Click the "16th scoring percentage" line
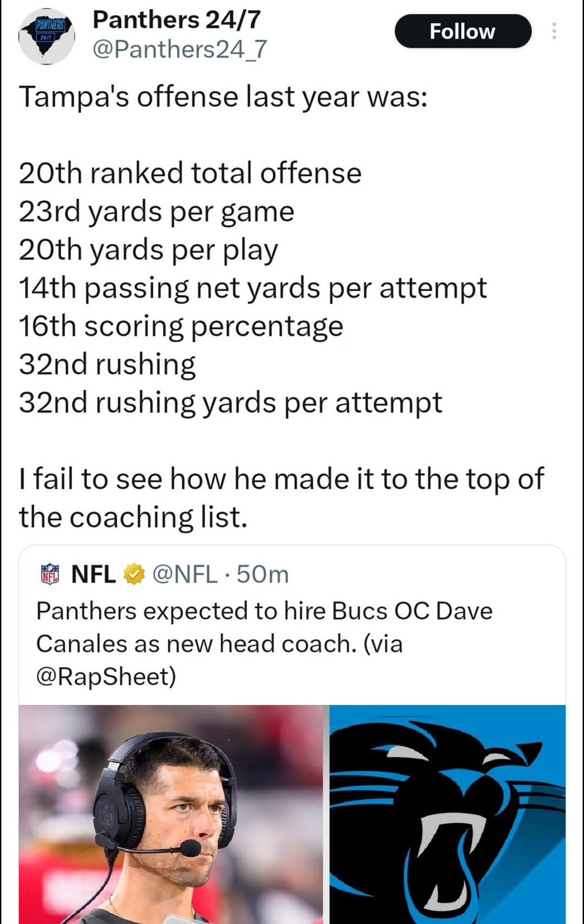This screenshot has width=584, height=924. click(181, 326)
